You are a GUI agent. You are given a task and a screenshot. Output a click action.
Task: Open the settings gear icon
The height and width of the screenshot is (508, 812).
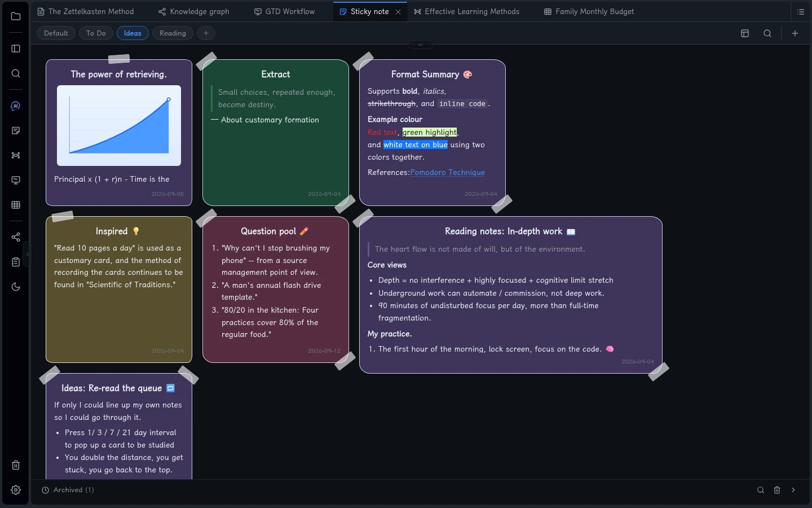point(16,490)
